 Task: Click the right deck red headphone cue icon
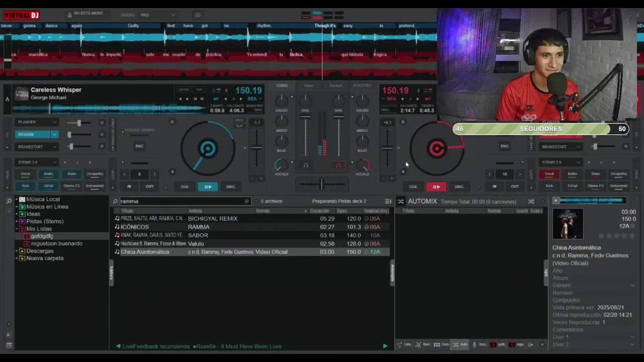338,165
